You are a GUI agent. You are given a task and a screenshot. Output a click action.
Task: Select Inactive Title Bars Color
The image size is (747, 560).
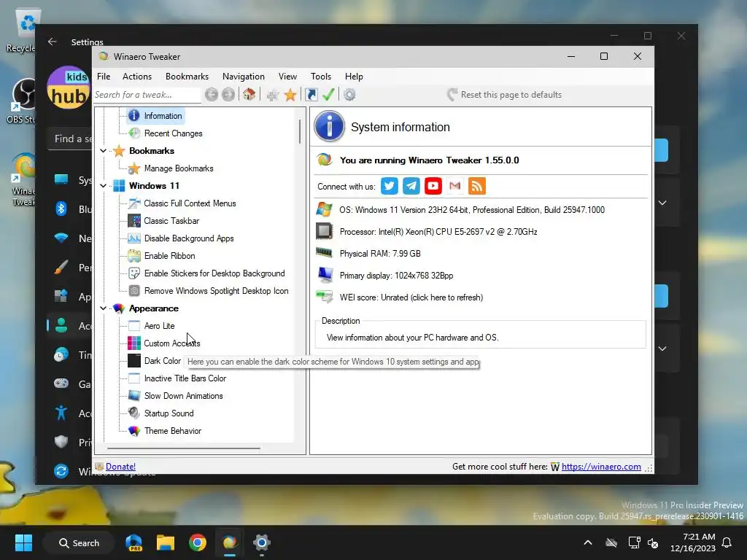coord(185,378)
